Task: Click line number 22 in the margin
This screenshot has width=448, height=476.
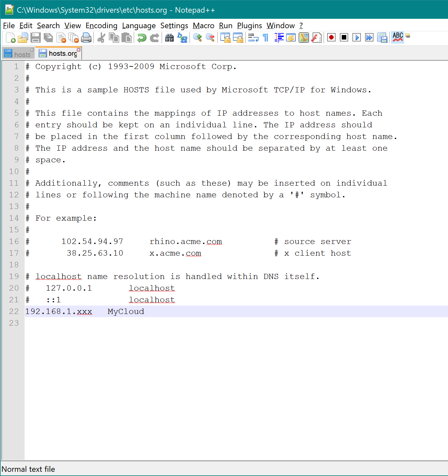Action: [x=14, y=311]
